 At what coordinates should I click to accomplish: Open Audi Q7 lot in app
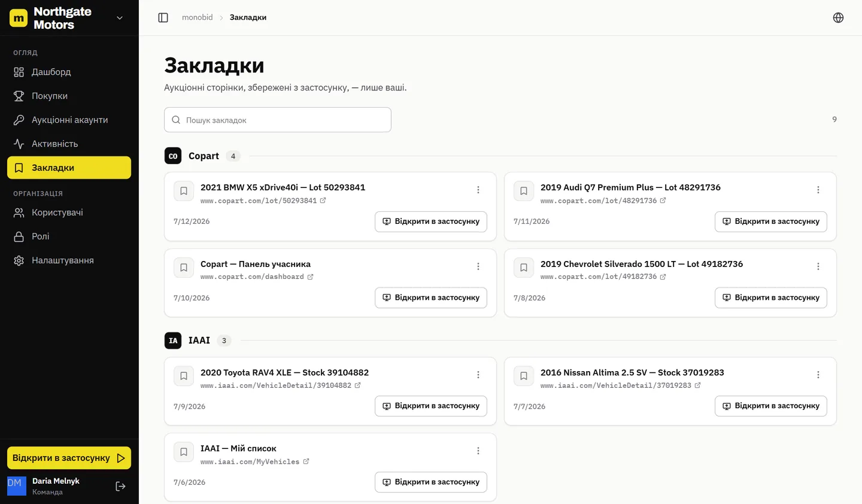(x=771, y=221)
